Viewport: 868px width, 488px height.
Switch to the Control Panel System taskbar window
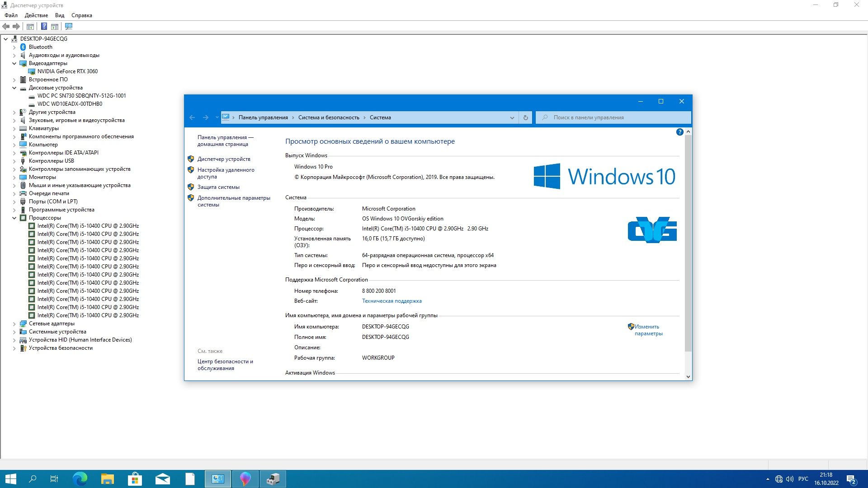(x=217, y=479)
